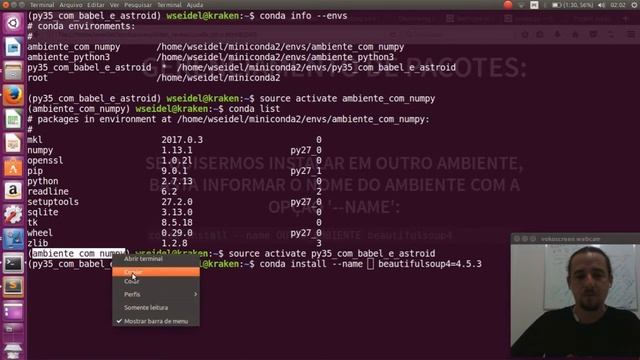
Task: Launch LibreOffice Impress from the dock
Action: click(13, 143)
